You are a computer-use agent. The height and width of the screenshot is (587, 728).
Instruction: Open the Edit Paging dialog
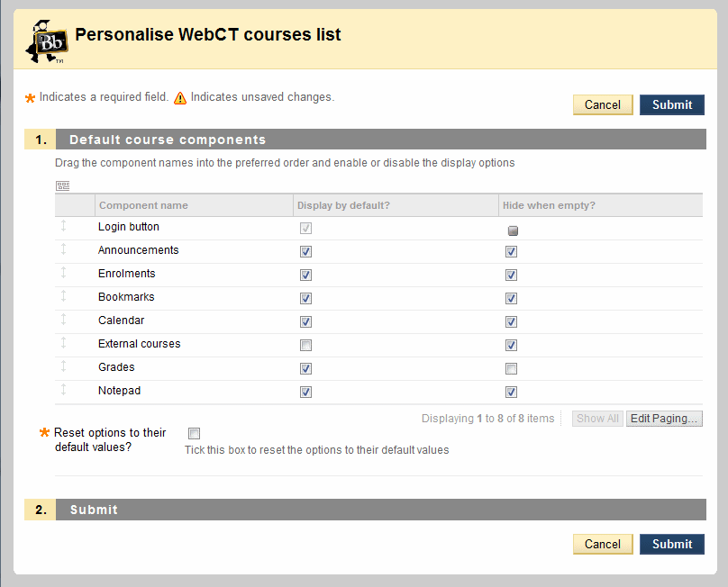(664, 418)
